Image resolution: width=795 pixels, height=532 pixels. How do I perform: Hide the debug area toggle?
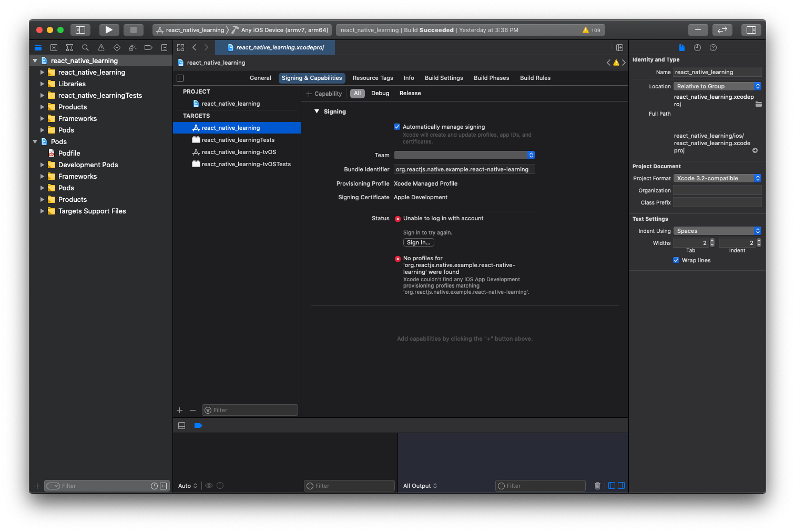(181, 426)
